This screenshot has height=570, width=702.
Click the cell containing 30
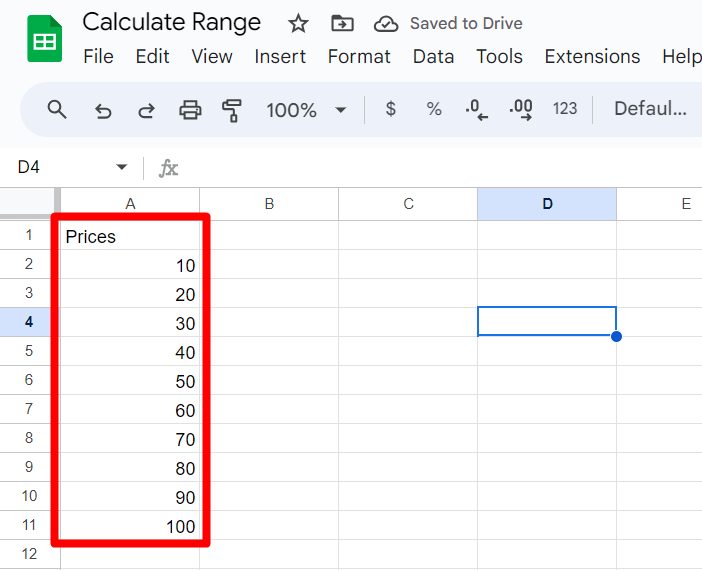[x=130, y=322]
